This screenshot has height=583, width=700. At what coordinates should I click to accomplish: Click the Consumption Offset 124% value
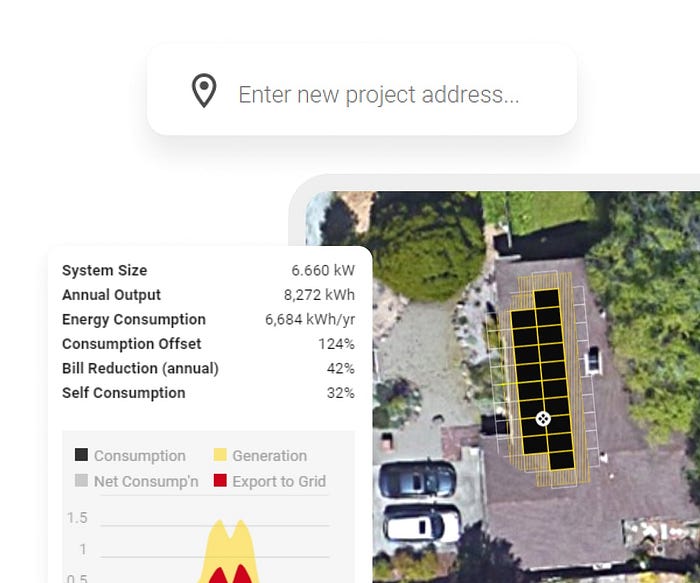[x=336, y=344]
